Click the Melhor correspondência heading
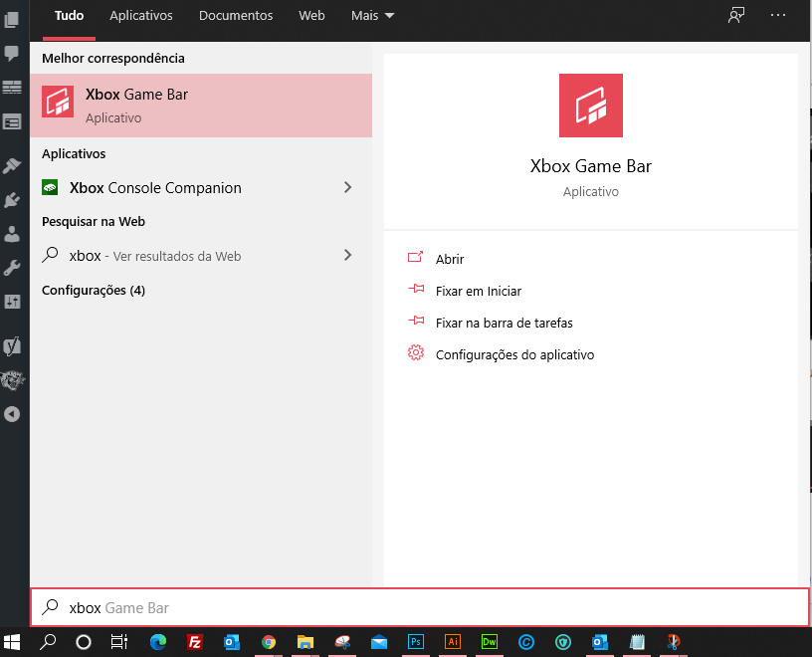This screenshot has height=657, width=812. tap(112, 58)
